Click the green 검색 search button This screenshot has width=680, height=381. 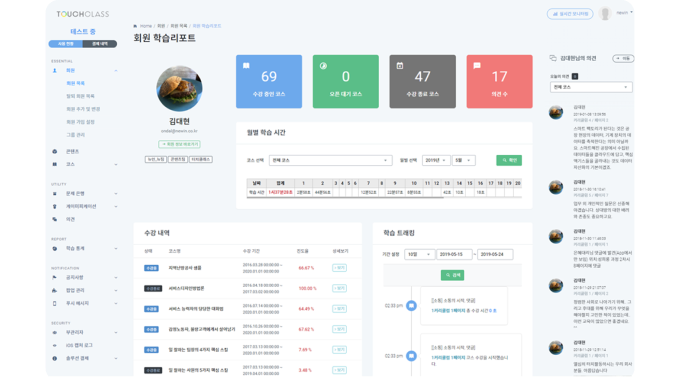[452, 275]
